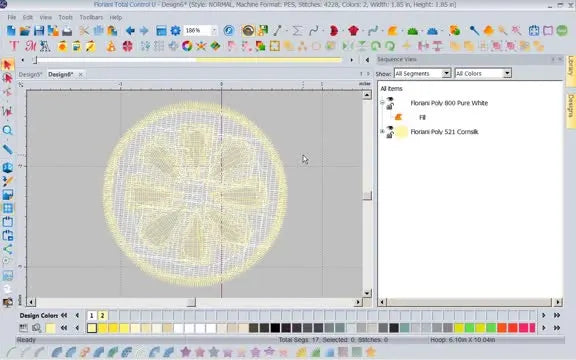Screen dimensions: 576x360
Task: Open the Toolbars menu
Action: (91, 17)
